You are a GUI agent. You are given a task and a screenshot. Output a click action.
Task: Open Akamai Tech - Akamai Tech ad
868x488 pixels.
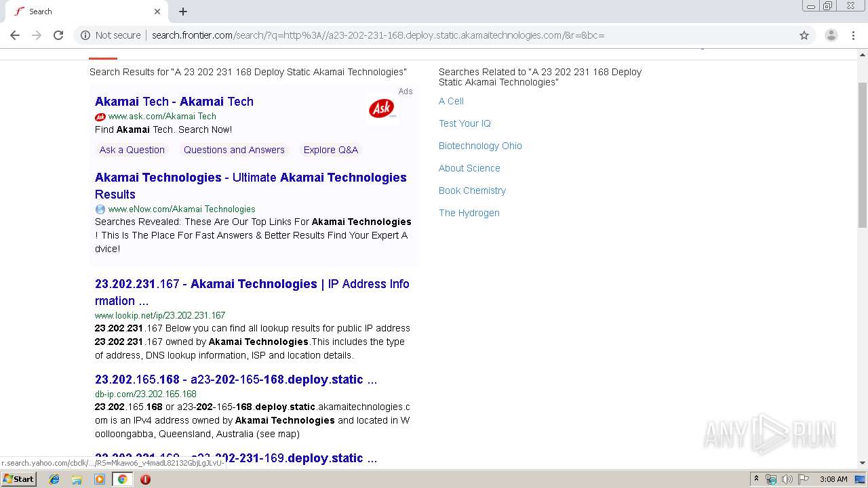pos(174,102)
